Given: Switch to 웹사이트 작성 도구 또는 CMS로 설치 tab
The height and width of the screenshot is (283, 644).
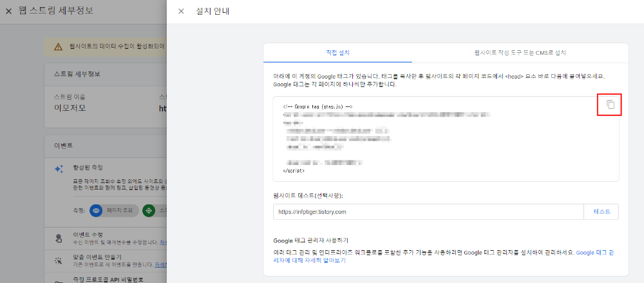Looking at the screenshot, I should click(x=520, y=53).
